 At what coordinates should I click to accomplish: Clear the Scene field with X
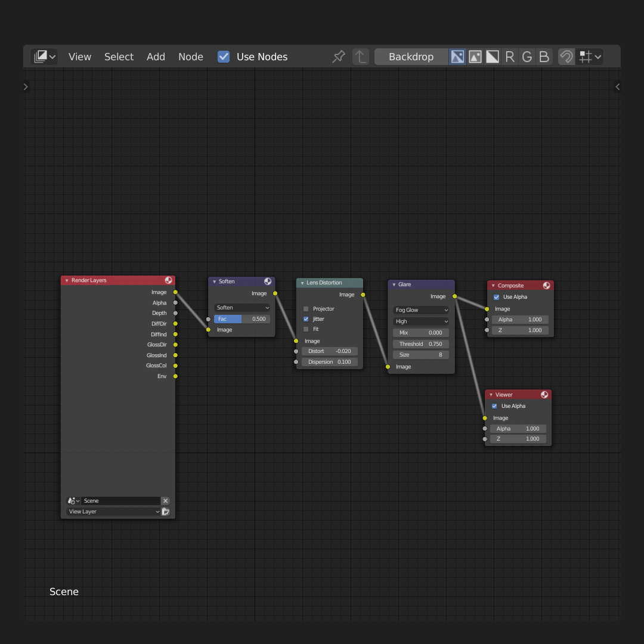pyautogui.click(x=166, y=501)
